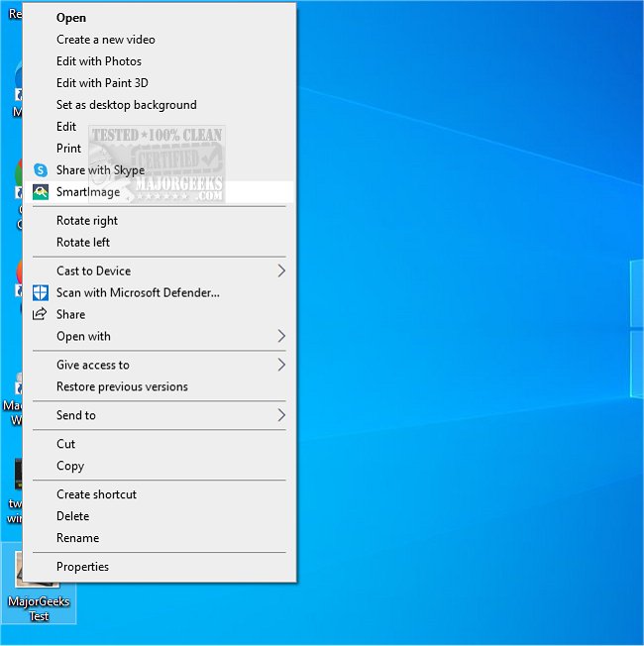Open the Cast to Device entry
644x646 pixels.
[x=160, y=270]
